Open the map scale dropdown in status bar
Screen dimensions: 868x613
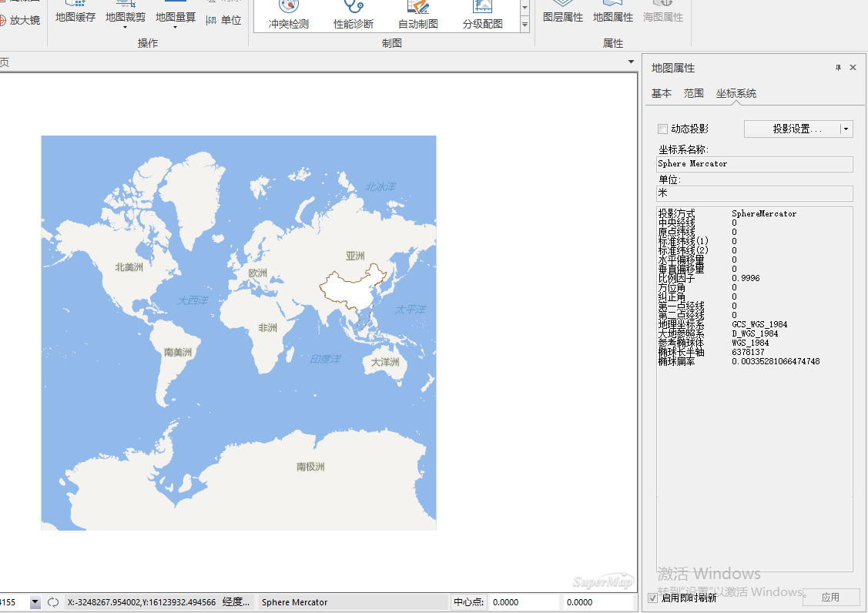pyautogui.click(x=35, y=602)
